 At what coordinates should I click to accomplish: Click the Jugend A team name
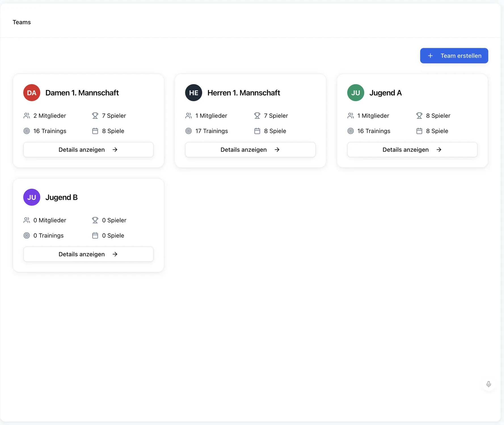[385, 93]
